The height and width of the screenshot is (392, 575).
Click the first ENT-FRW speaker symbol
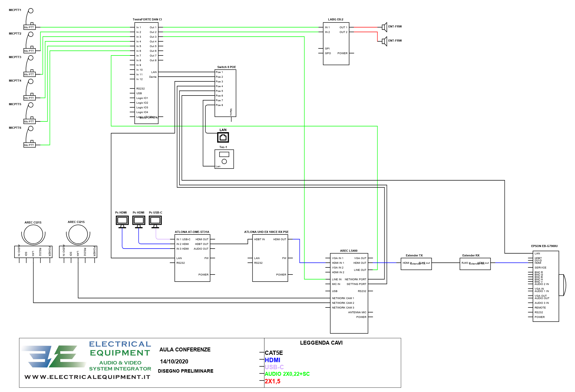pyautogui.click(x=384, y=27)
